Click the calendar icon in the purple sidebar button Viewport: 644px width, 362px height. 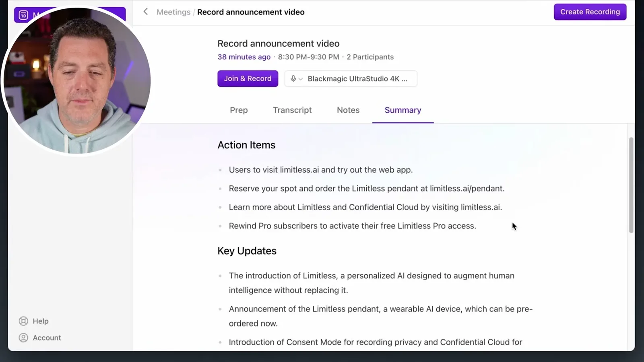click(x=23, y=15)
